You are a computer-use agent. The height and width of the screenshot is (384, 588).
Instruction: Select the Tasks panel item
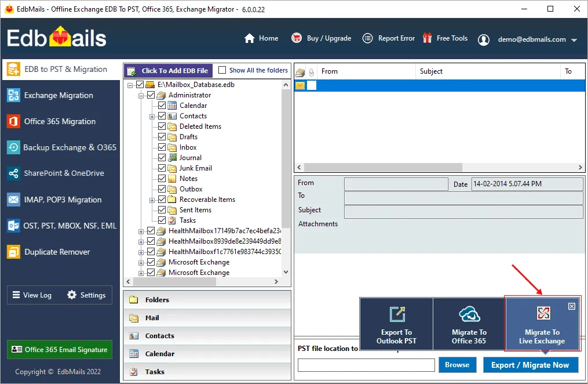pos(207,372)
